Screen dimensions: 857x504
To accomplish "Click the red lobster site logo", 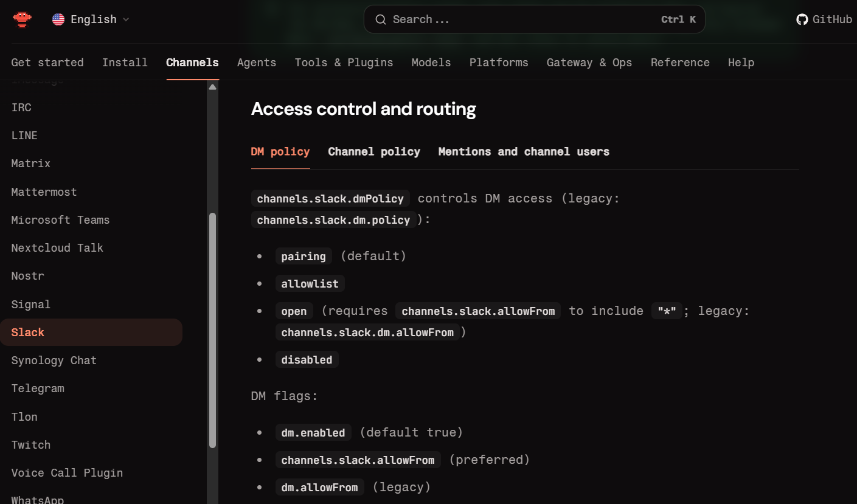I will pos(22,19).
